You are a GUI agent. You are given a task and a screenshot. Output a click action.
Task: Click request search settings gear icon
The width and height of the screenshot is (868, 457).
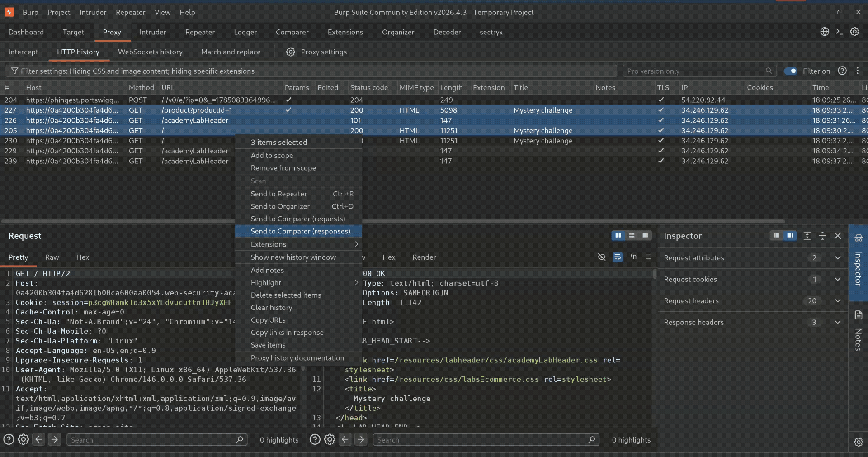[24, 439]
